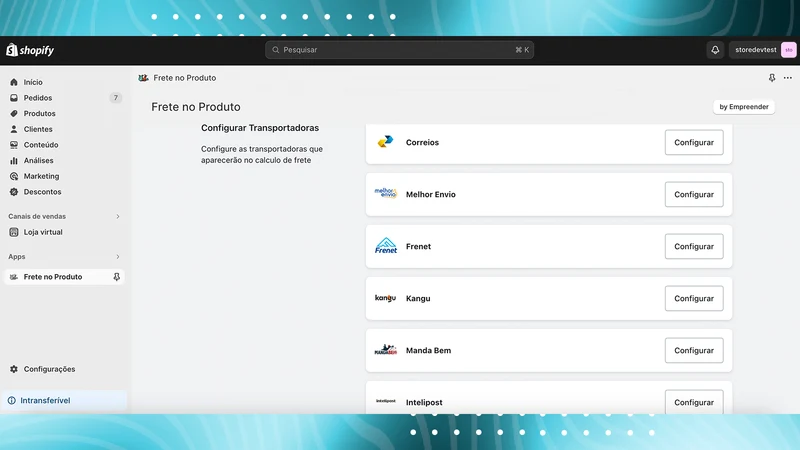
Task: Click the app icon in breadcrumb header
Action: coord(143,78)
